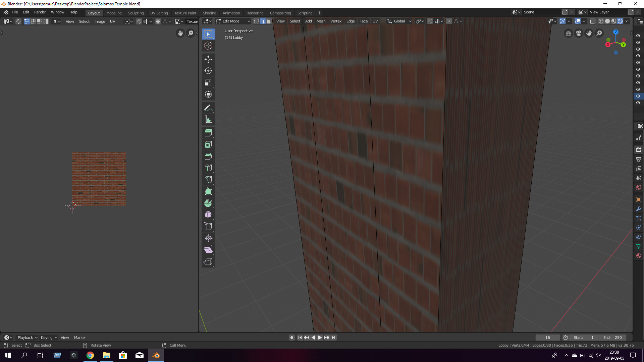Toggle proportional editing in 3D viewport

tap(449, 21)
